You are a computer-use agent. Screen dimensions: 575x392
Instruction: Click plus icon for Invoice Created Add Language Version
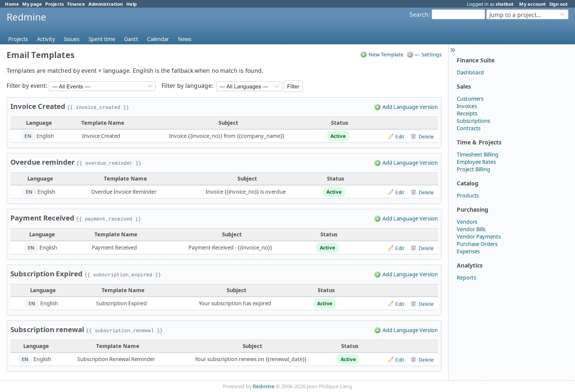pyautogui.click(x=377, y=107)
